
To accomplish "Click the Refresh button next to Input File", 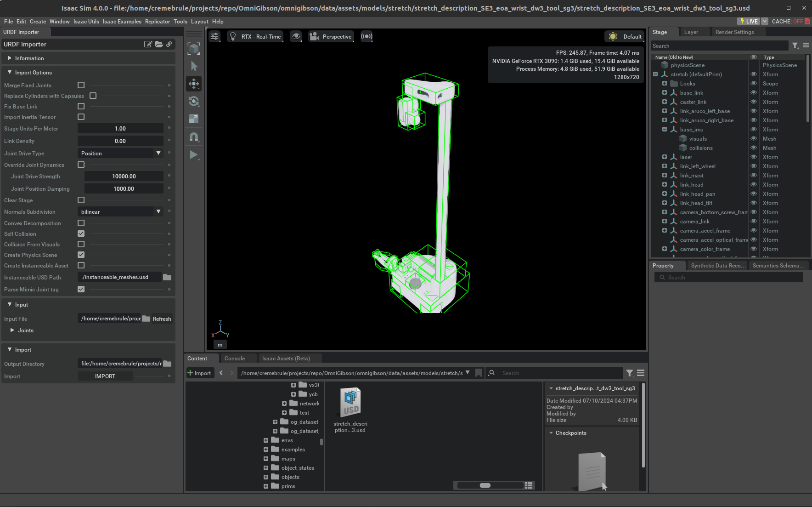I will click(162, 319).
